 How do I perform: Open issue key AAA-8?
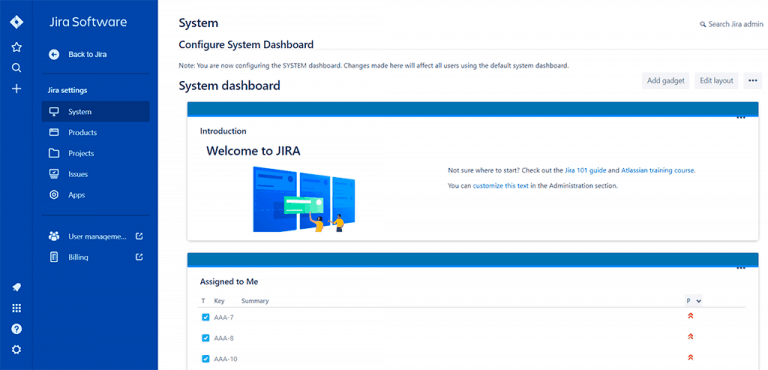pyautogui.click(x=224, y=338)
